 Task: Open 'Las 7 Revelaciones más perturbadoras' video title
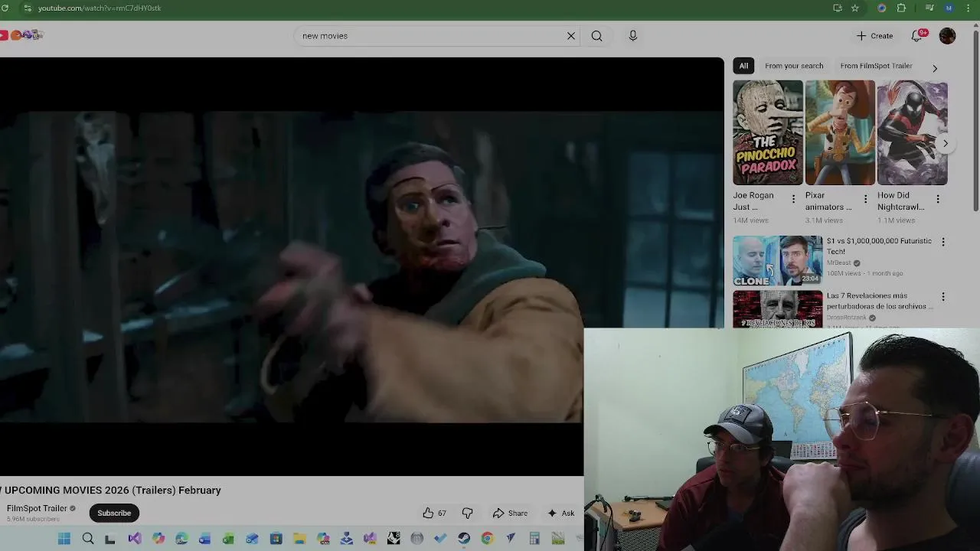pos(880,301)
